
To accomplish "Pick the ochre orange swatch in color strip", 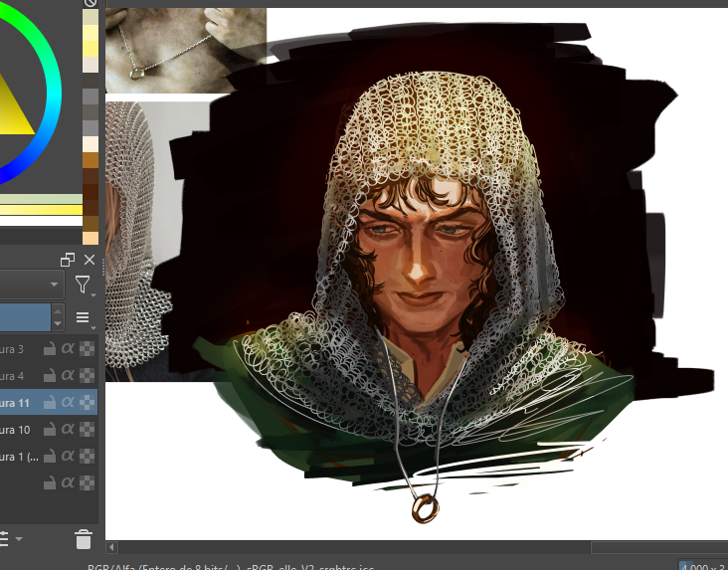I will point(91,160).
